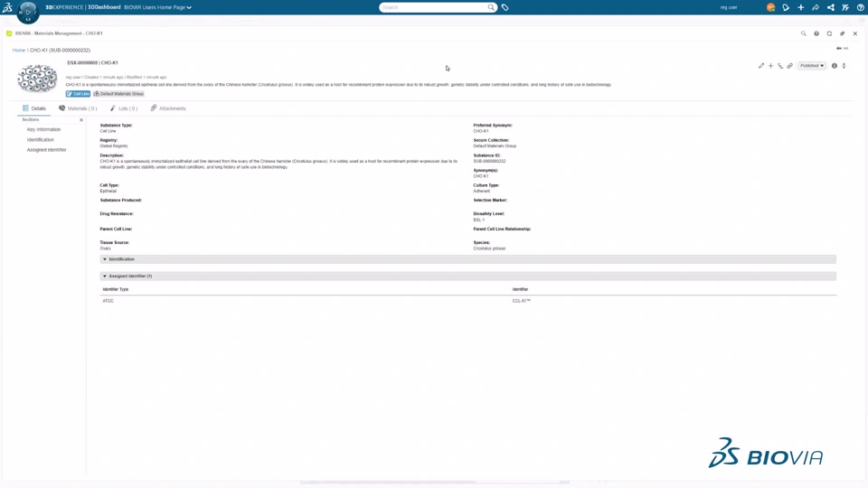
Task: Select the CCL-61 identifier value
Action: point(522,301)
